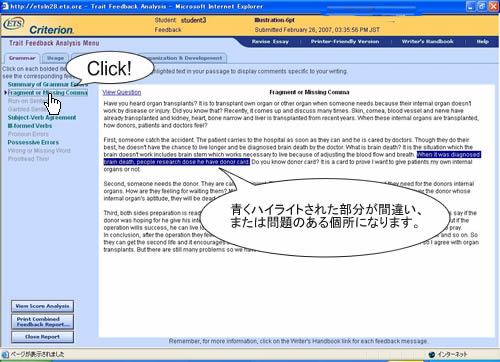Switch to the Usage tab
Viewport: 500px width, 362px height.
pyautogui.click(x=55, y=58)
